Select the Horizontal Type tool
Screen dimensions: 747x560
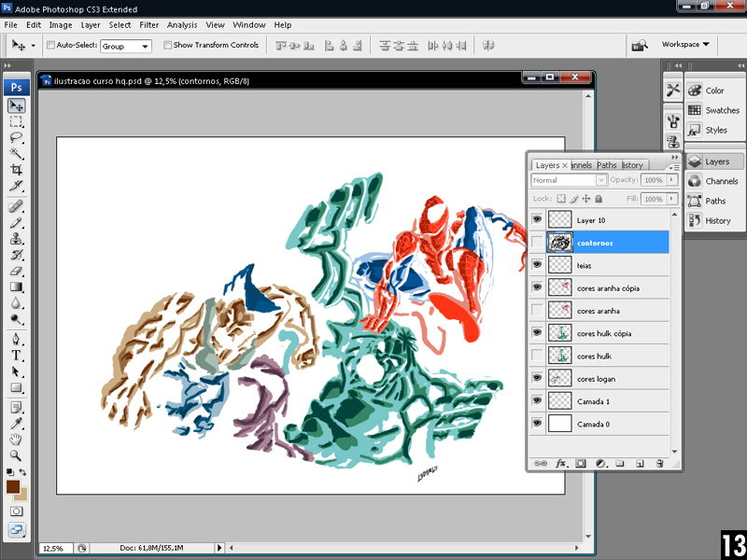pos(17,356)
